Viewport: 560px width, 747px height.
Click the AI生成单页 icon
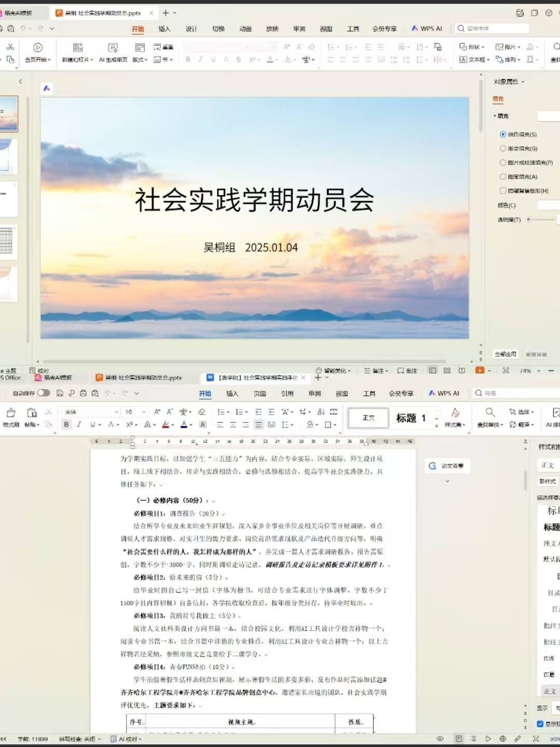tap(113, 48)
